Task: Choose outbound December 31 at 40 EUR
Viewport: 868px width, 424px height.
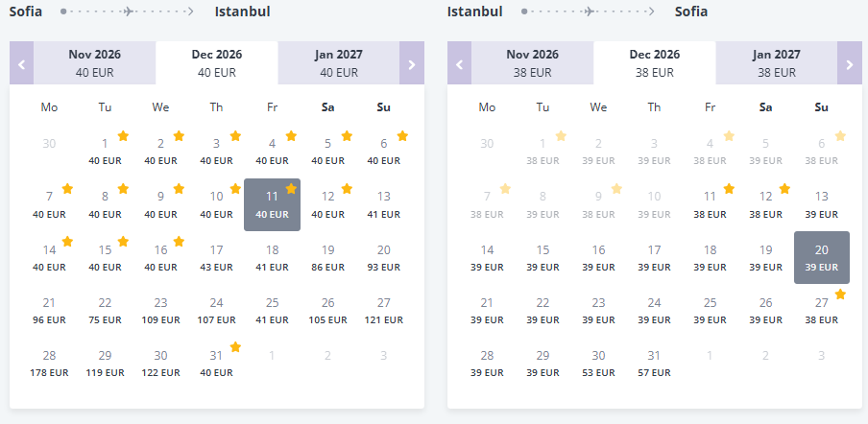Action: pos(216,364)
